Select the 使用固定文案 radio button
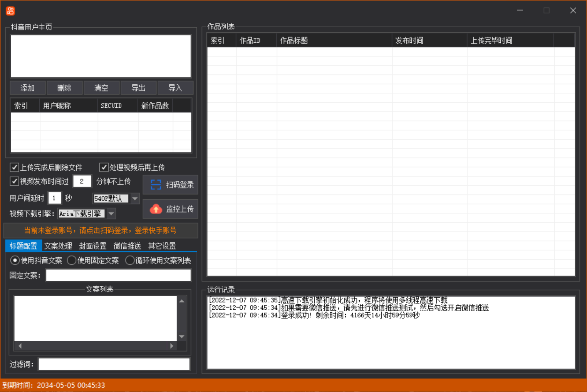This screenshot has width=587, height=392. pos(71,260)
